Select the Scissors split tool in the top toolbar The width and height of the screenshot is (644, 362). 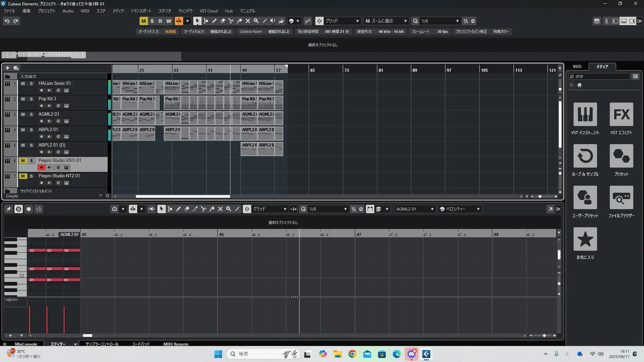[x=231, y=21]
